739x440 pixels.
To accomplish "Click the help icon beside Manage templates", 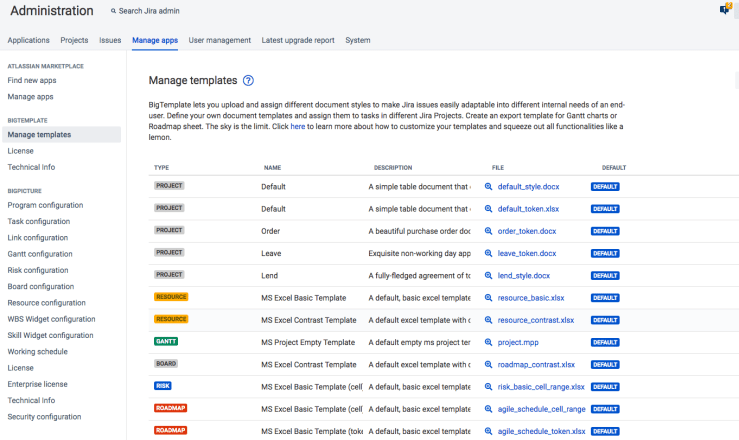I will coord(248,80).
